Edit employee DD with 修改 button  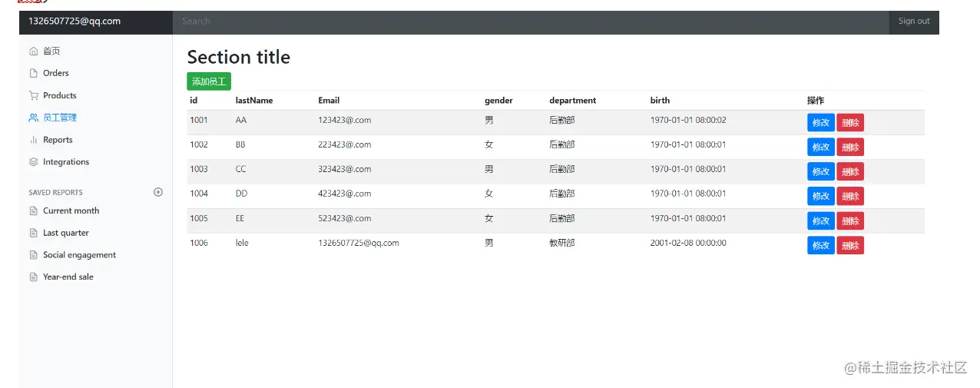(821, 197)
